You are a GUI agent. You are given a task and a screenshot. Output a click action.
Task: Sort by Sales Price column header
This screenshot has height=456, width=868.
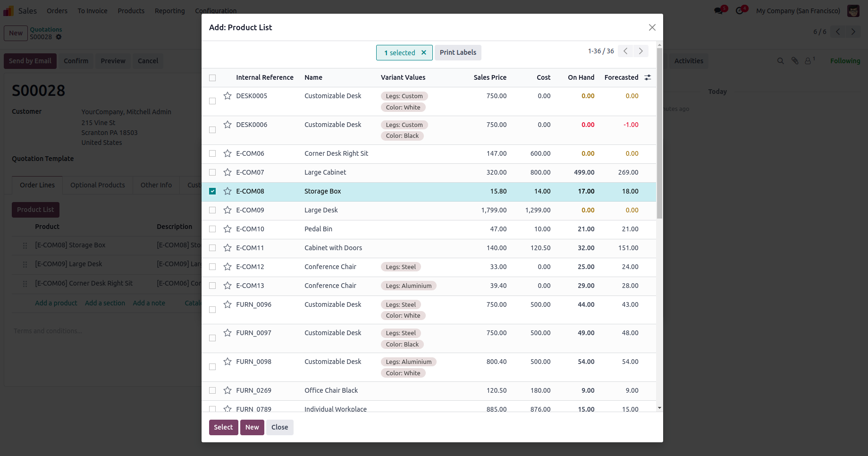490,77
